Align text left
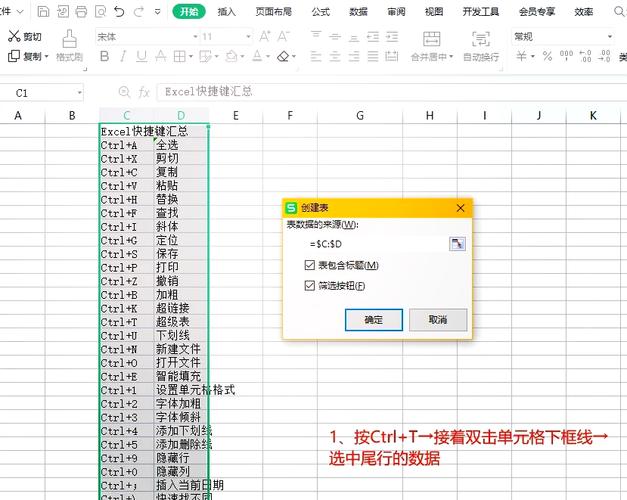The image size is (627, 500). point(316,56)
